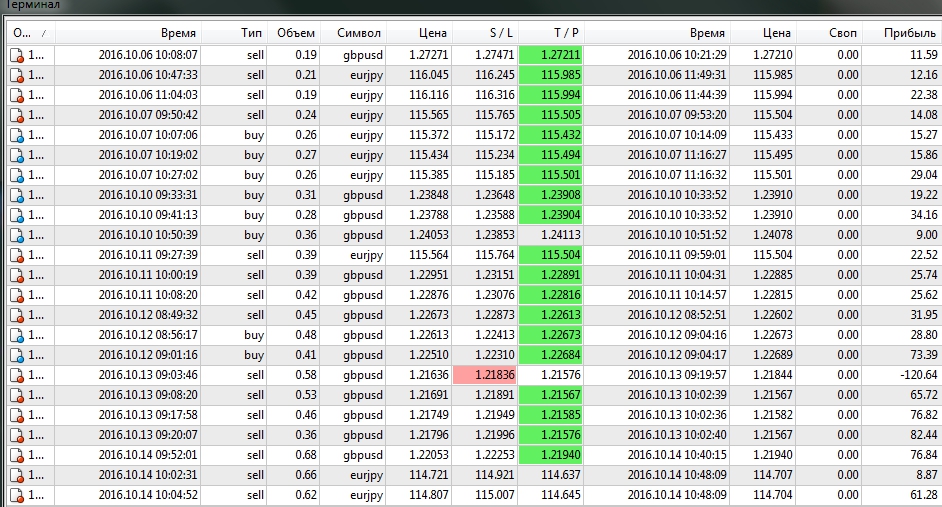Click green take-profit cell 1.21940
942x507 pixels.
(x=550, y=455)
